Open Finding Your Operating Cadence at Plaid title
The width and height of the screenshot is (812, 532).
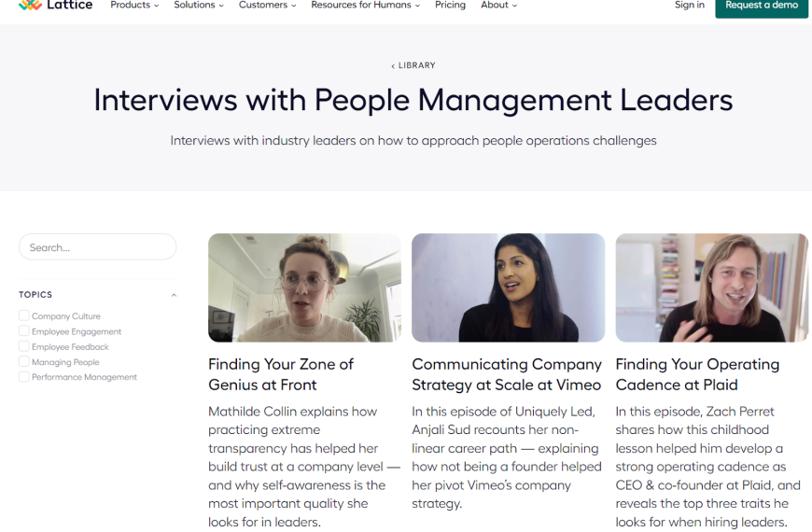tap(697, 374)
